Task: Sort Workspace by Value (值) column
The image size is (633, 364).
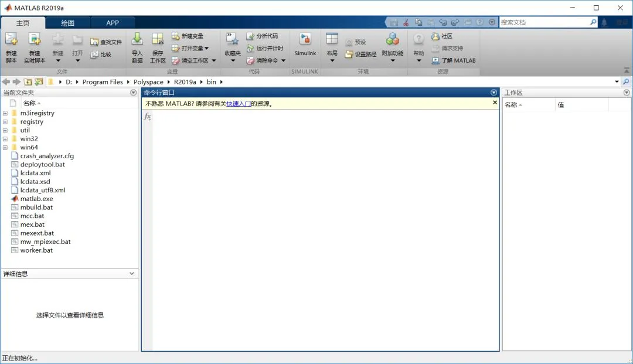Action: coord(581,104)
